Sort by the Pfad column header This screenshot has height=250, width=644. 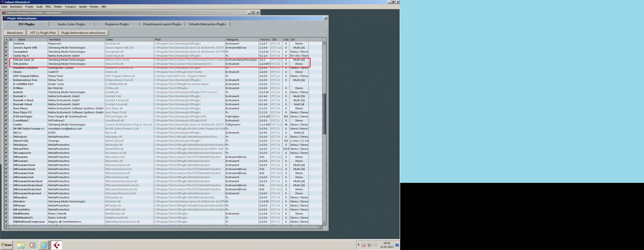tap(189, 40)
